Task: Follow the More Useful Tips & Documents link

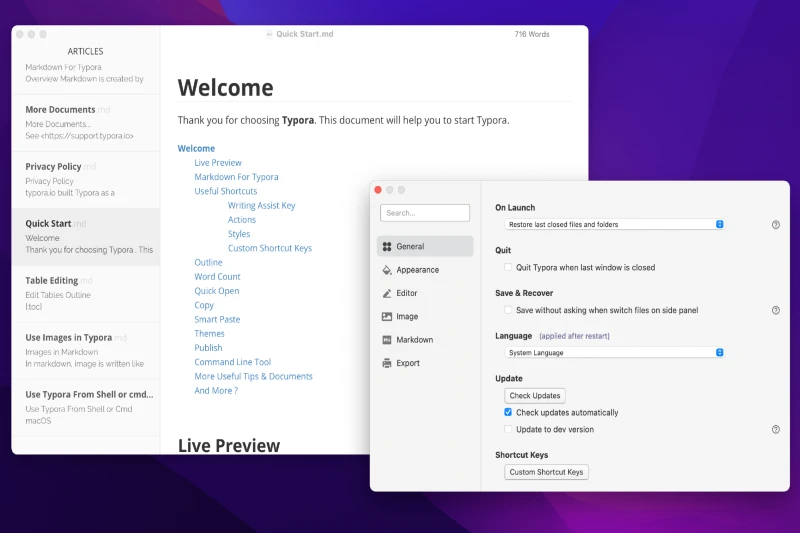Action: coord(253,376)
